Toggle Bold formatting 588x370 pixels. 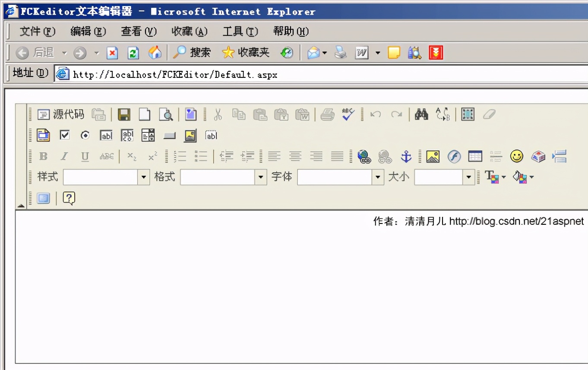[x=43, y=156]
